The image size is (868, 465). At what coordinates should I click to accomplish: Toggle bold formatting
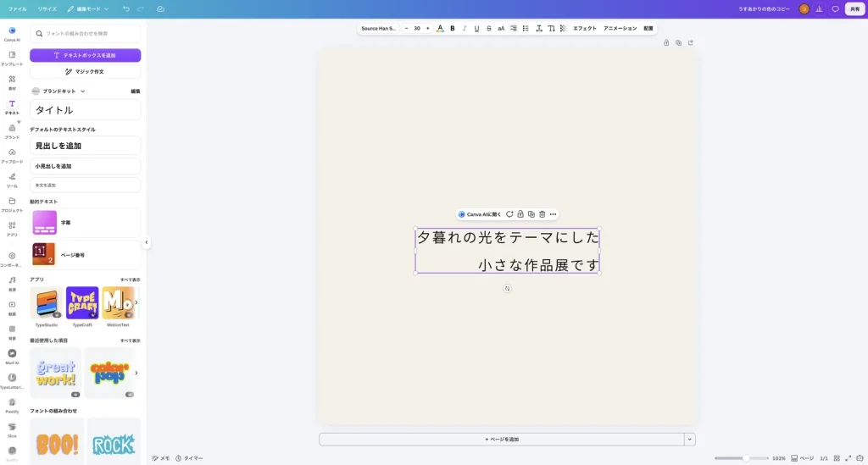click(x=453, y=28)
